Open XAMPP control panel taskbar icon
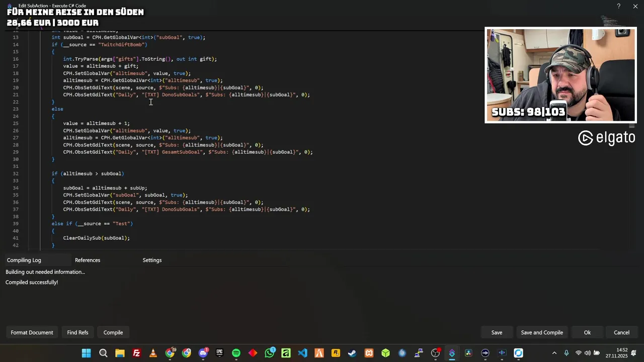644x362 pixels. coord(369,353)
